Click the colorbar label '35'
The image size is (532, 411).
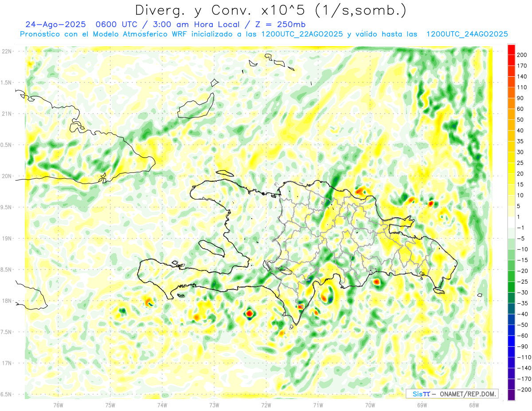[x=520, y=141]
